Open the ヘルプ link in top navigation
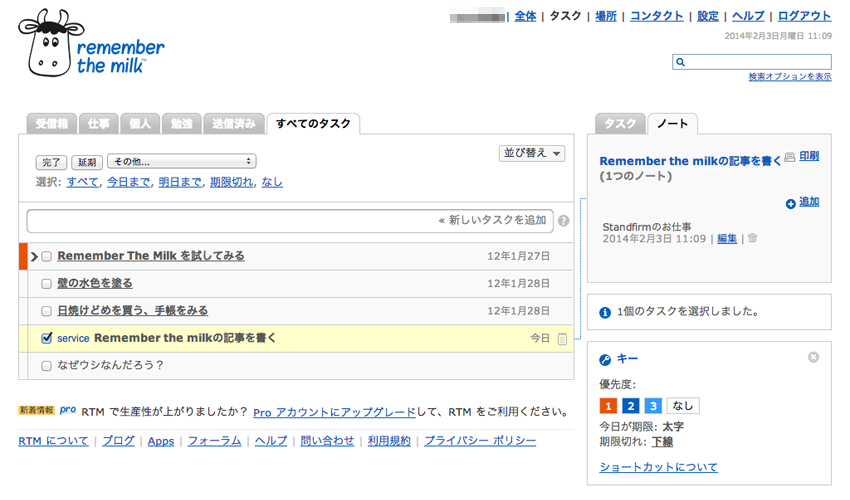Screen dimensions: 850x500 pos(748,16)
